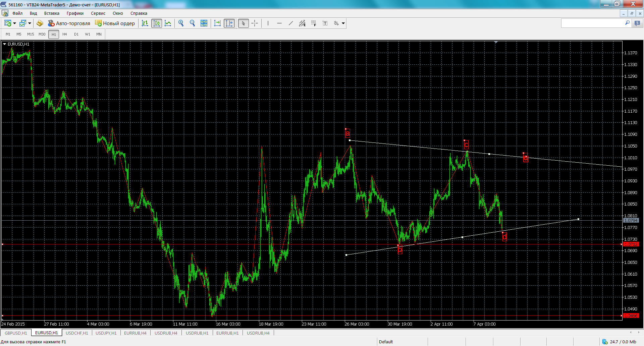Viewport: 644px width, 346px height.
Task: Tile chart windows icon
Action: click(x=204, y=23)
